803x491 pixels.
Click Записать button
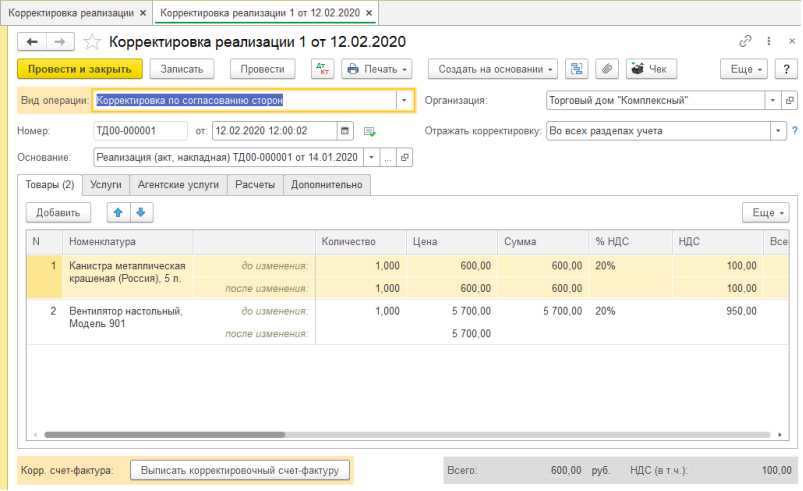(182, 69)
